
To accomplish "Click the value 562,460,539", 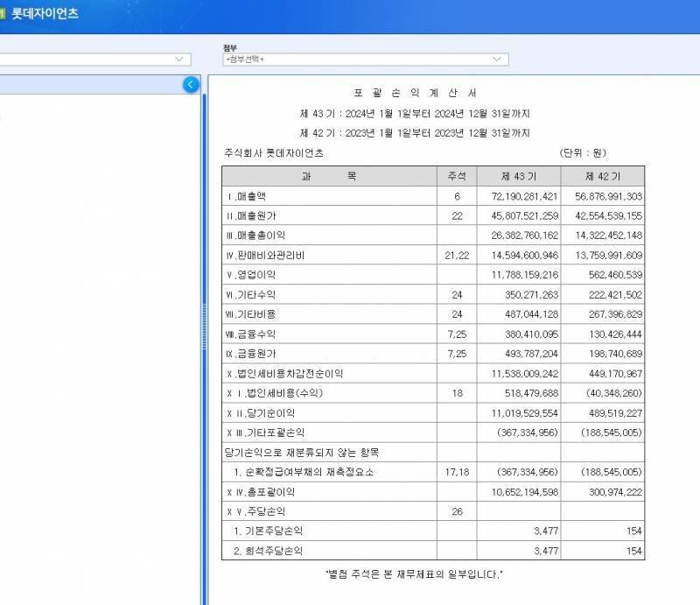I will tap(615, 275).
